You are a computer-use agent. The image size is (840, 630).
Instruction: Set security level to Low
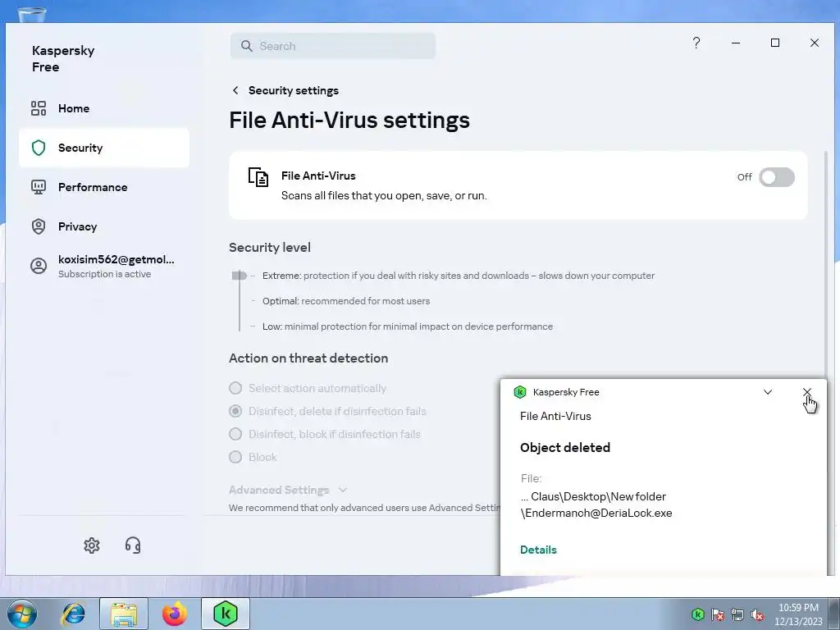(408, 326)
